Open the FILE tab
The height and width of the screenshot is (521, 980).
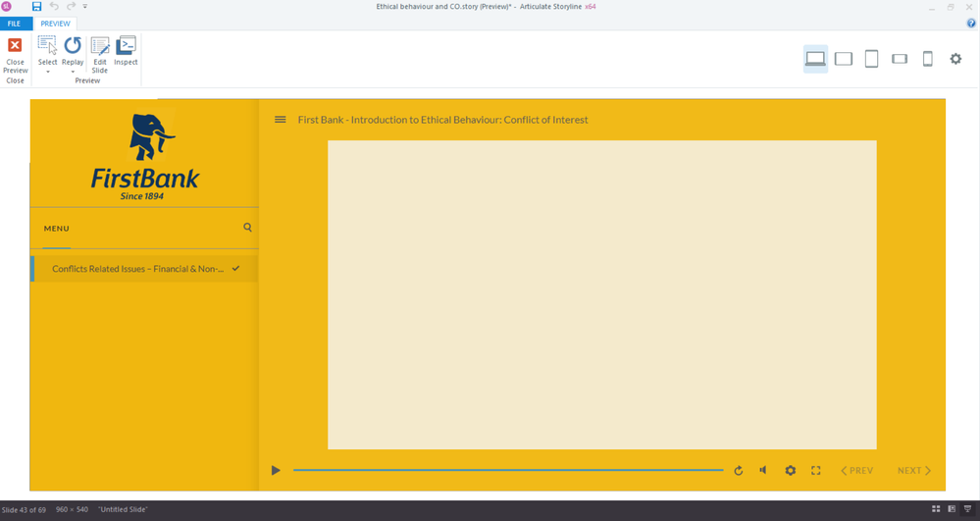[14, 24]
